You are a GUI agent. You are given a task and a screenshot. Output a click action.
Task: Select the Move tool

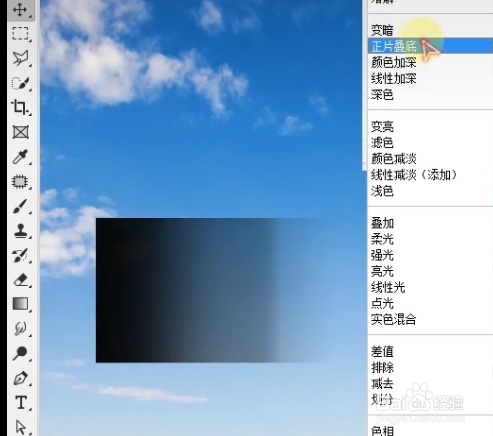pyautogui.click(x=20, y=9)
